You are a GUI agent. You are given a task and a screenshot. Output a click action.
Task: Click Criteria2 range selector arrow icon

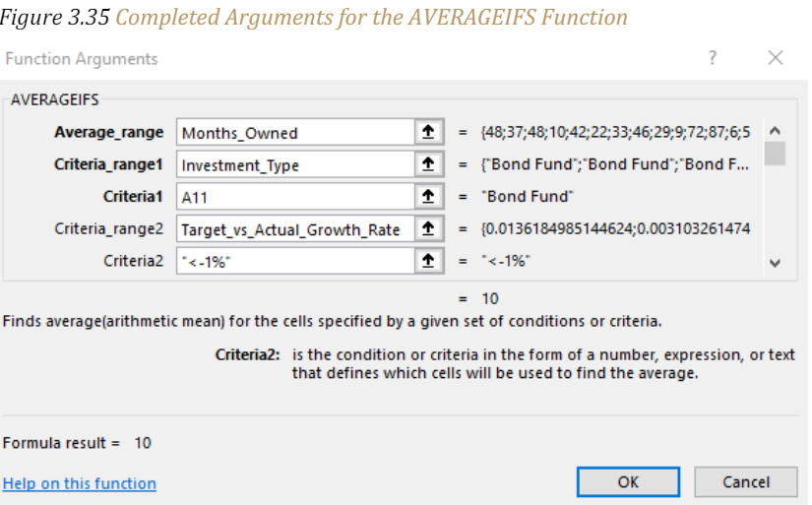point(428,261)
